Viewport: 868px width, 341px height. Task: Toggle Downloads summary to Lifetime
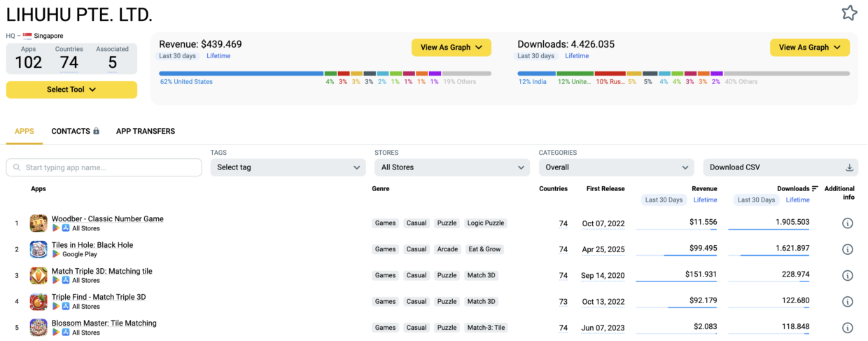pos(577,56)
